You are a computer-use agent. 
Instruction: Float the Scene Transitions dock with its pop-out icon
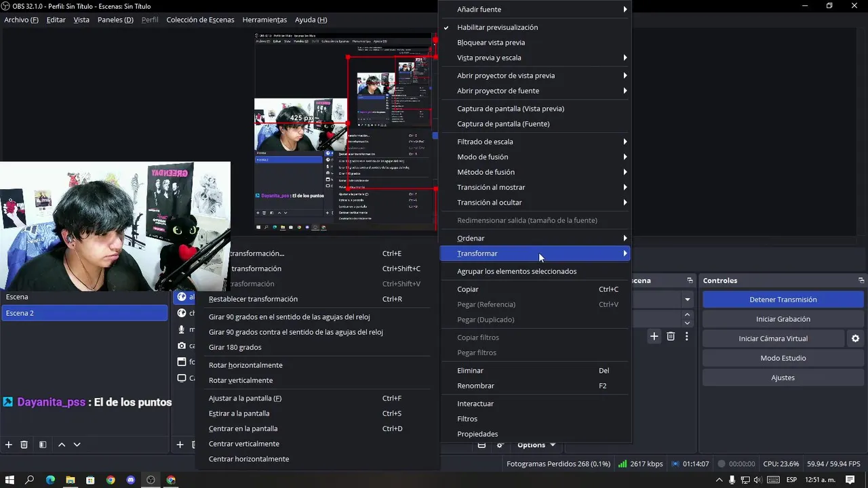pos(690,281)
